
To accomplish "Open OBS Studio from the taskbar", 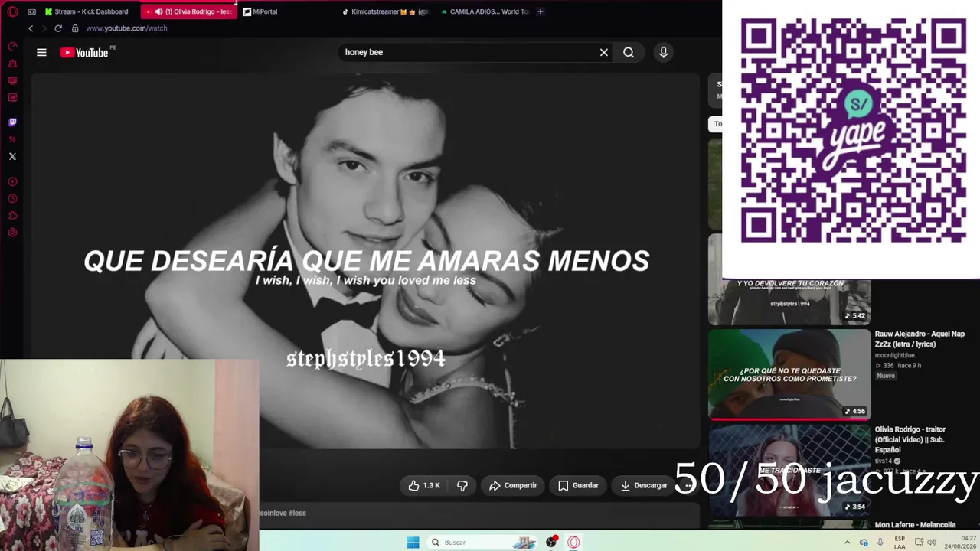I will tap(551, 543).
